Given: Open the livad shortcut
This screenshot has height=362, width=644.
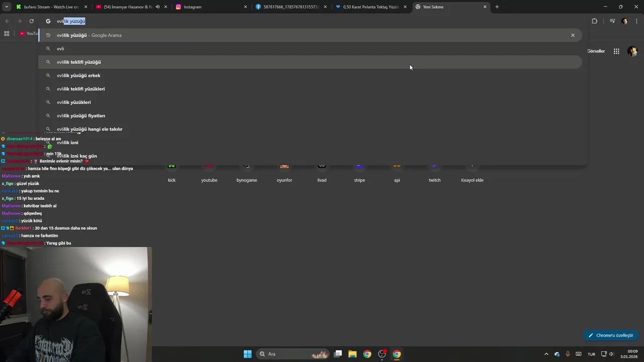Looking at the screenshot, I should pyautogui.click(x=322, y=172).
